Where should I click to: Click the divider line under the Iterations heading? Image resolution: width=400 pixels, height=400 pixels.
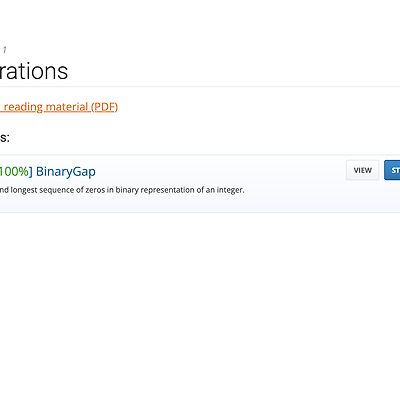pyautogui.click(x=200, y=87)
